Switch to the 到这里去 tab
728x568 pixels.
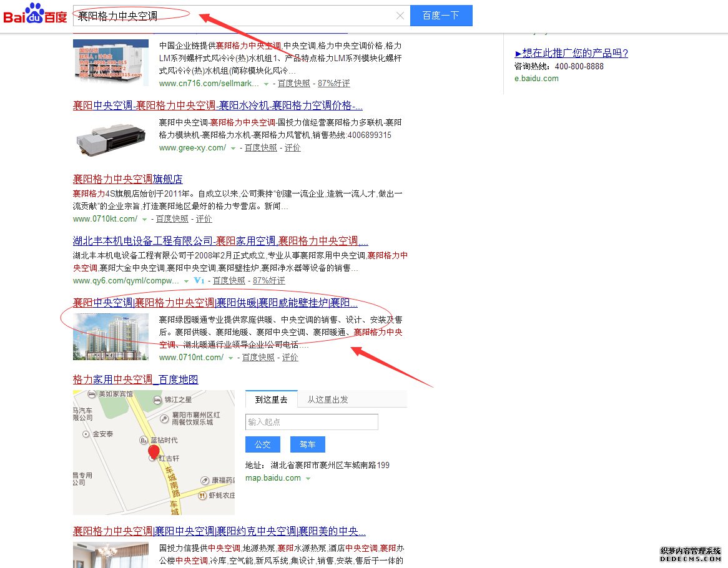coord(272,399)
